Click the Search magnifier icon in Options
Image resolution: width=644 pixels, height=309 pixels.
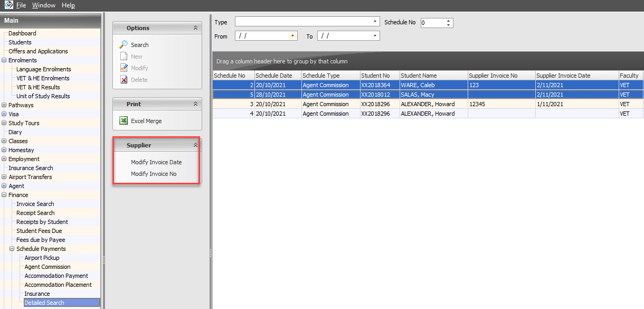(124, 45)
